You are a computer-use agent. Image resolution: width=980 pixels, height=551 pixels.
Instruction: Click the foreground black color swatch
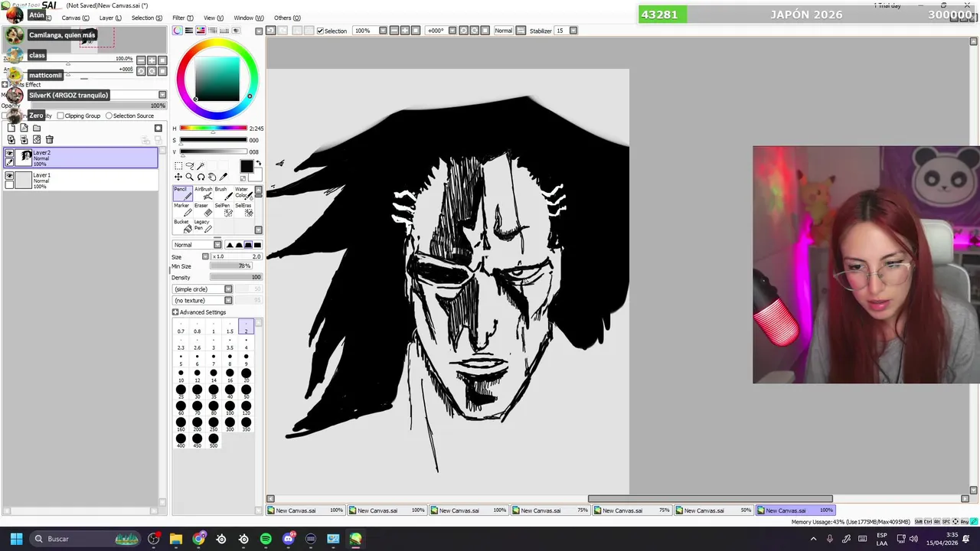[x=246, y=167]
